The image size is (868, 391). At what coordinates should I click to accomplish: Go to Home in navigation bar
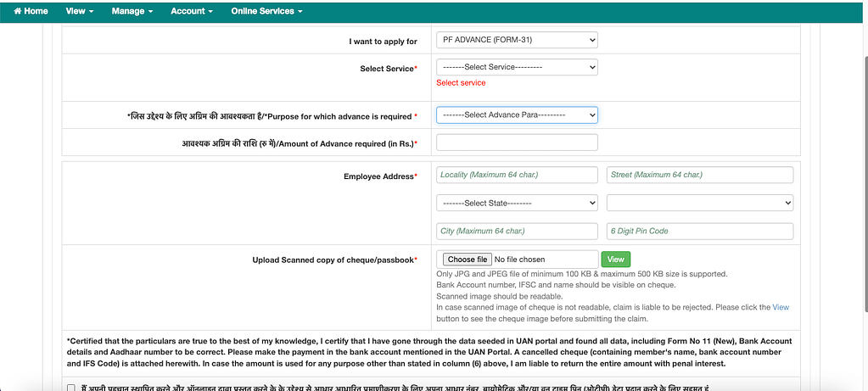(31, 11)
